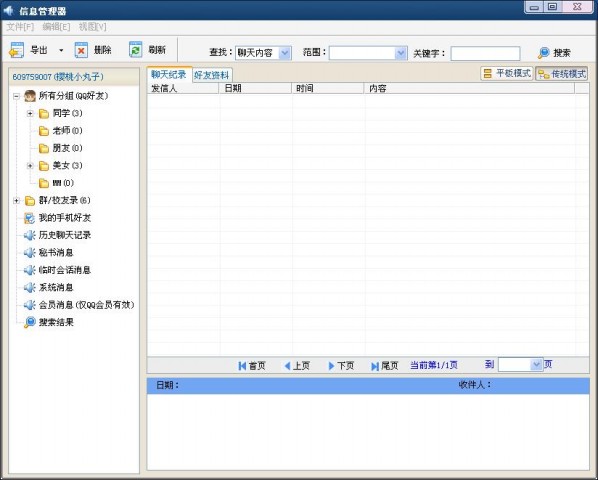Collapse the 所有分组 (QQ好友) tree node
Viewport: 598px width, 480px height.
click(x=16, y=96)
